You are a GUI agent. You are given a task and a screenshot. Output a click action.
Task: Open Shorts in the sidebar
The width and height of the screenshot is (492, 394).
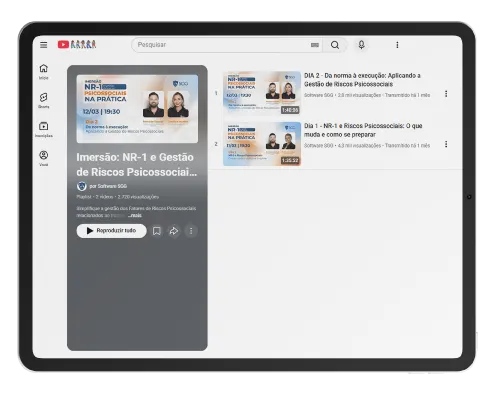[x=44, y=100]
